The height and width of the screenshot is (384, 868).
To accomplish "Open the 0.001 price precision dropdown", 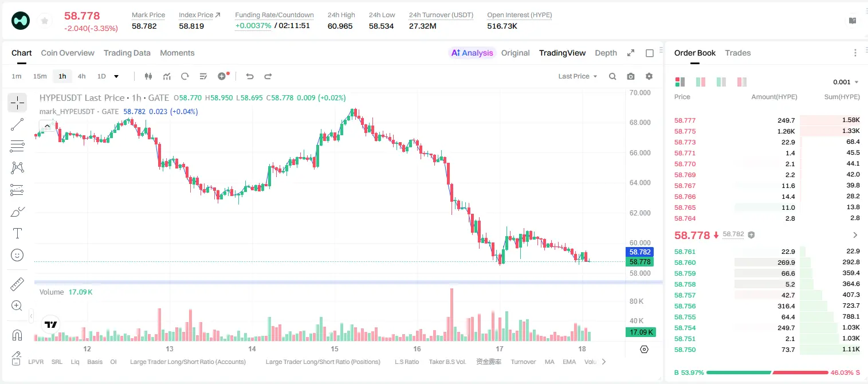I will tap(846, 82).
